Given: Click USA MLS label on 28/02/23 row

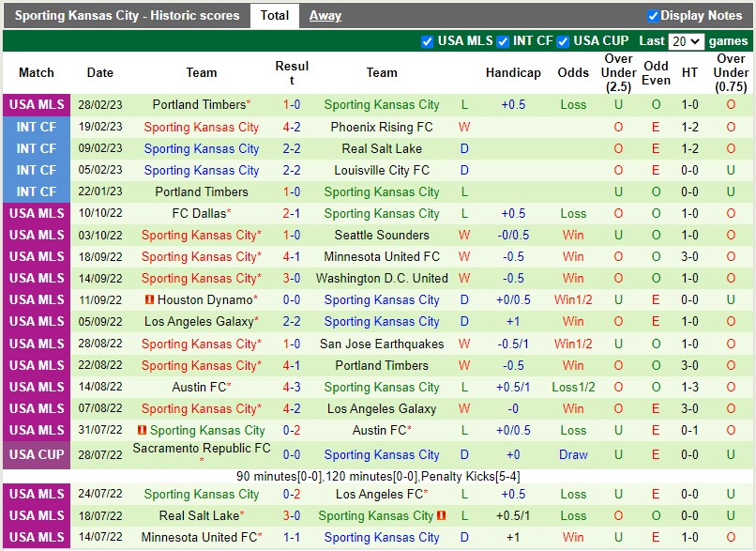Looking at the screenshot, I should tap(37, 105).
